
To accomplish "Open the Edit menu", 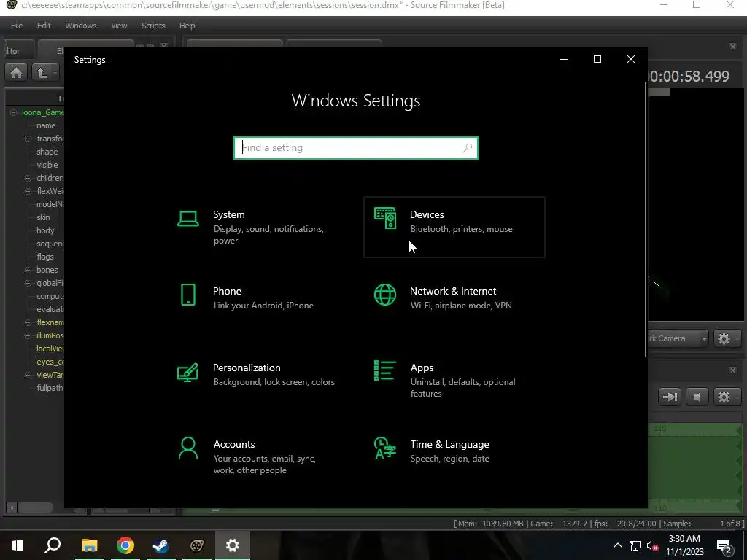I will [44, 26].
